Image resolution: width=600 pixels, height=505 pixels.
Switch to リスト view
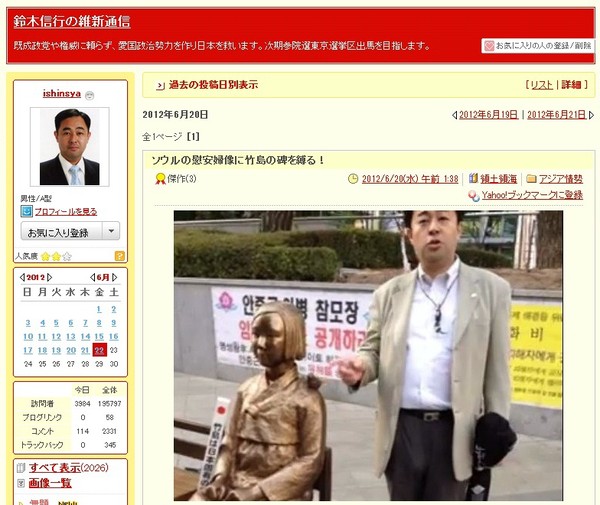coord(540,86)
